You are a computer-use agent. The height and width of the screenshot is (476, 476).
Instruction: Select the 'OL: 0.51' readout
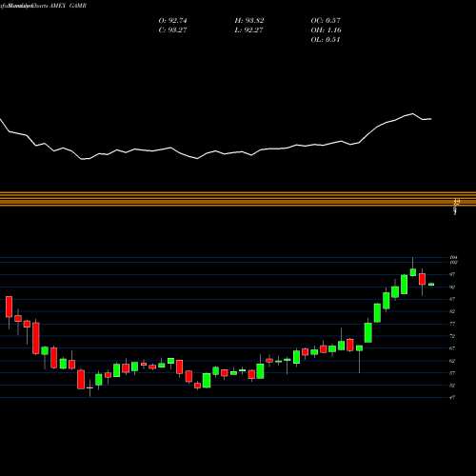(x=326, y=40)
